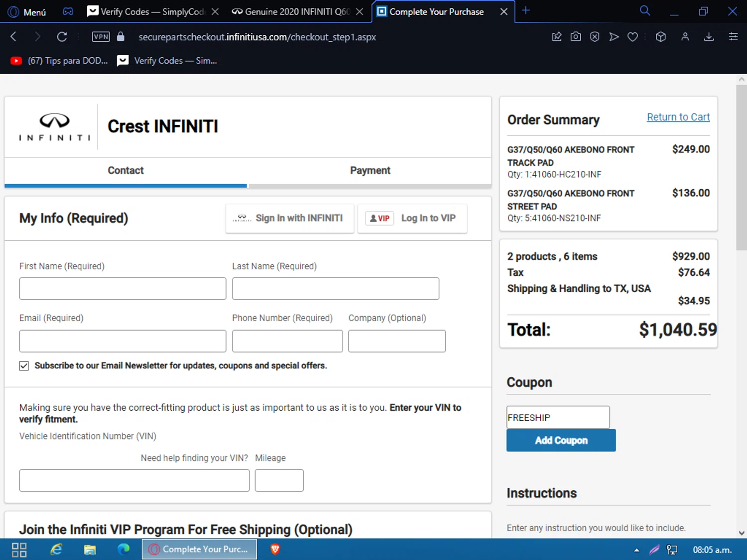The image size is (747, 560).
Task: Search tabs with magnifier icon
Action: click(645, 11)
